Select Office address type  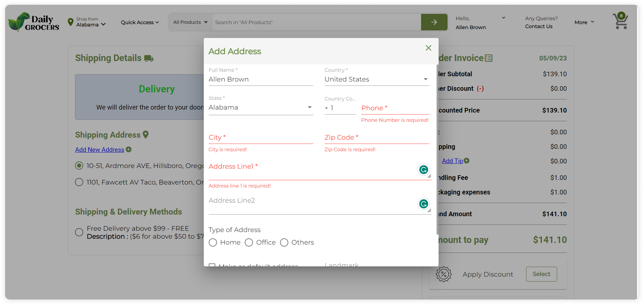[249, 243]
